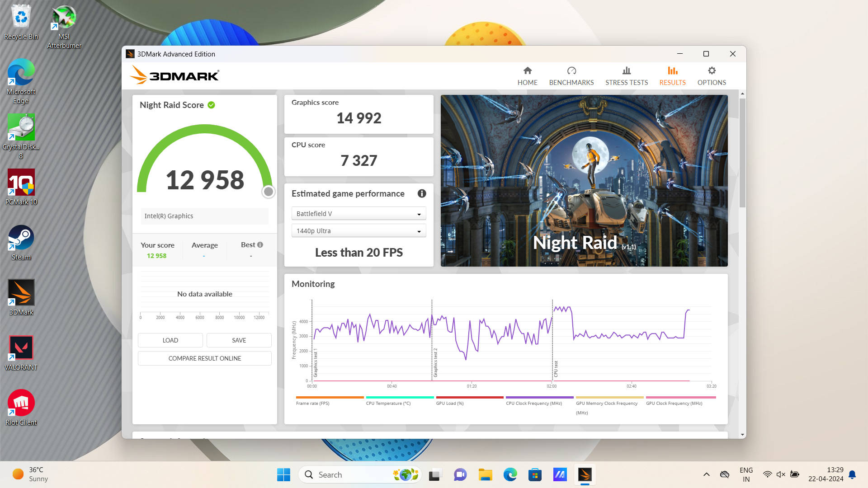Open the Benchmarks gauge icon
868x488 pixels.
[571, 71]
